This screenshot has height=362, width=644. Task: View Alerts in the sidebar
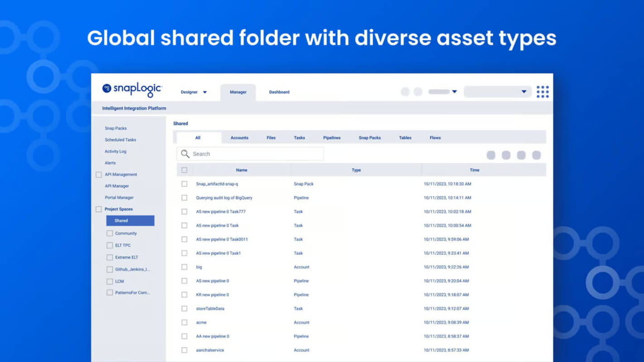(110, 163)
